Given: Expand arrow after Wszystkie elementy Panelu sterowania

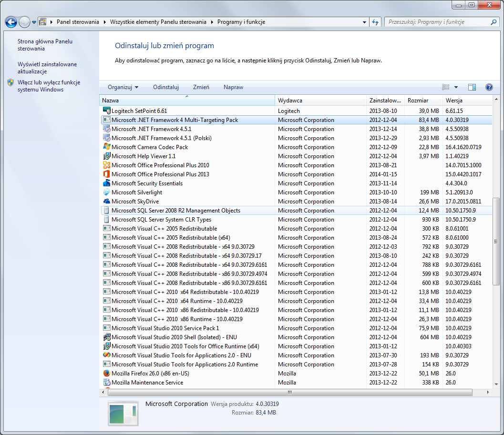Looking at the screenshot, I should (x=212, y=22).
